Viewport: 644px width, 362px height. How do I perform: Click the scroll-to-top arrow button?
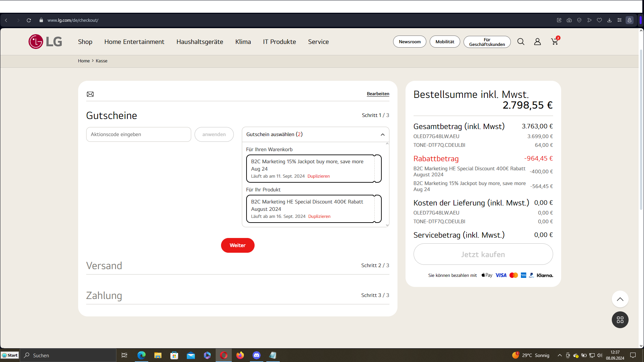[x=620, y=299]
